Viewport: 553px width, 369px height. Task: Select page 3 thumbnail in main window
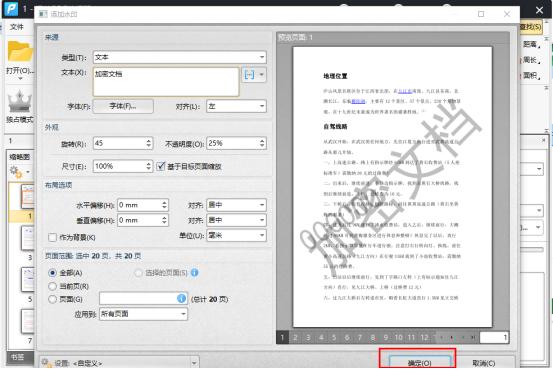click(x=28, y=238)
